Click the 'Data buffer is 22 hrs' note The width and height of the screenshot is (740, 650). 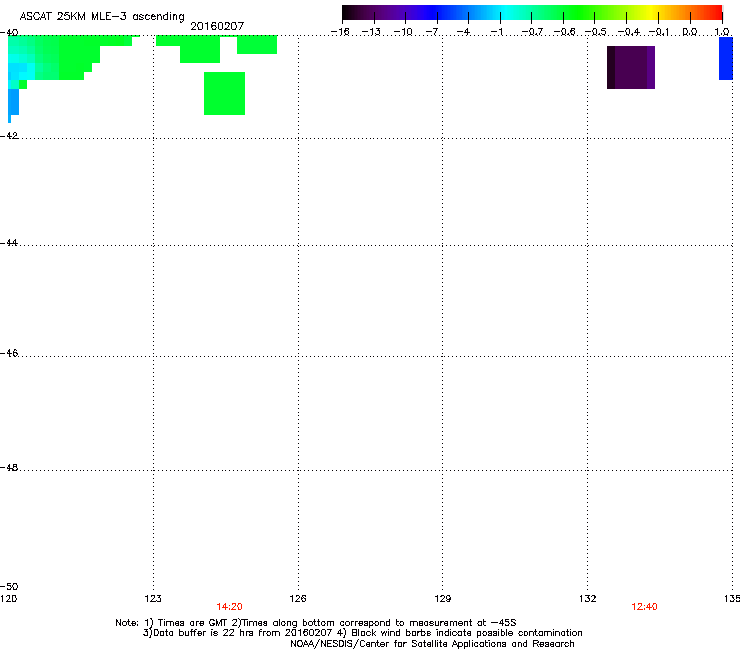click(x=362, y=633)
